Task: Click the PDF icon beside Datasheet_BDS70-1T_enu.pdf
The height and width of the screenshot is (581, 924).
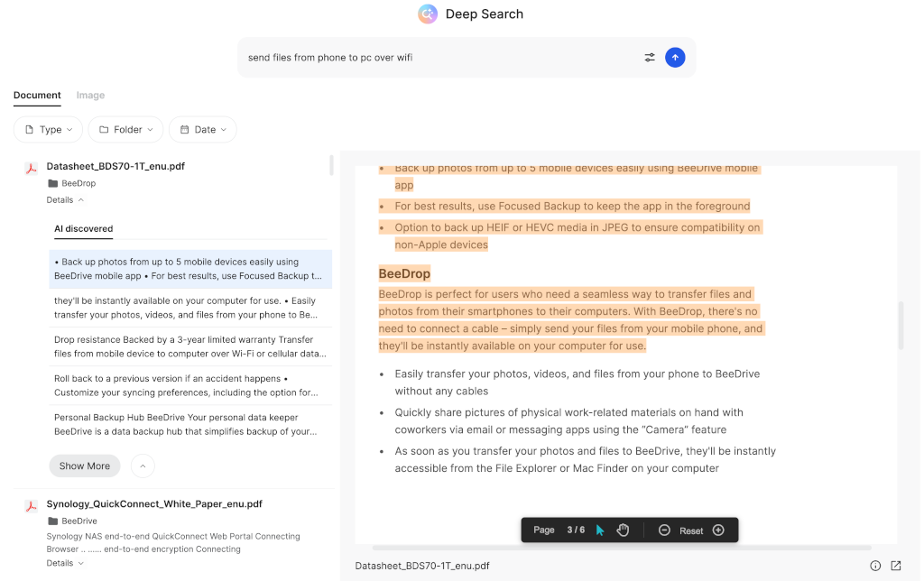Action: 32,166
